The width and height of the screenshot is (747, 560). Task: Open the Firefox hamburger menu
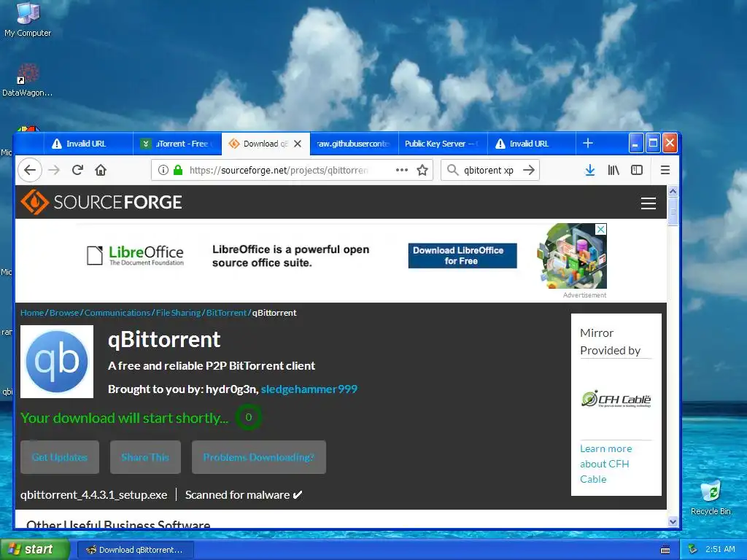[665, 170]
